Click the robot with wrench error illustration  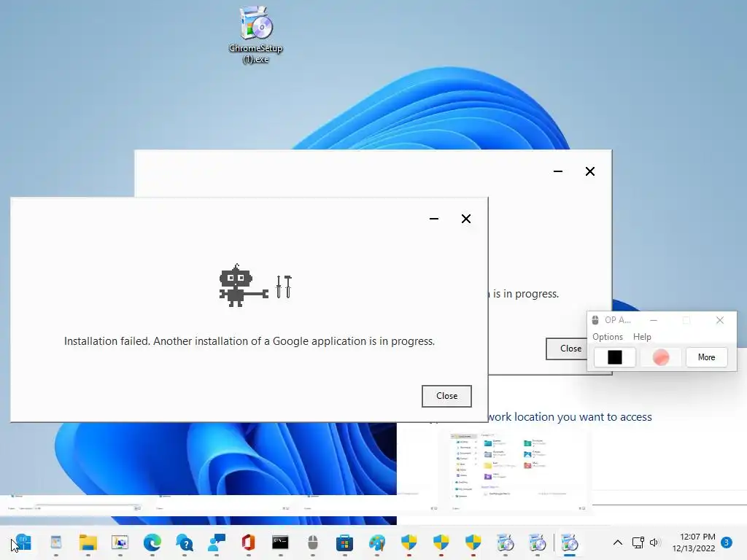tap(255, 285)
